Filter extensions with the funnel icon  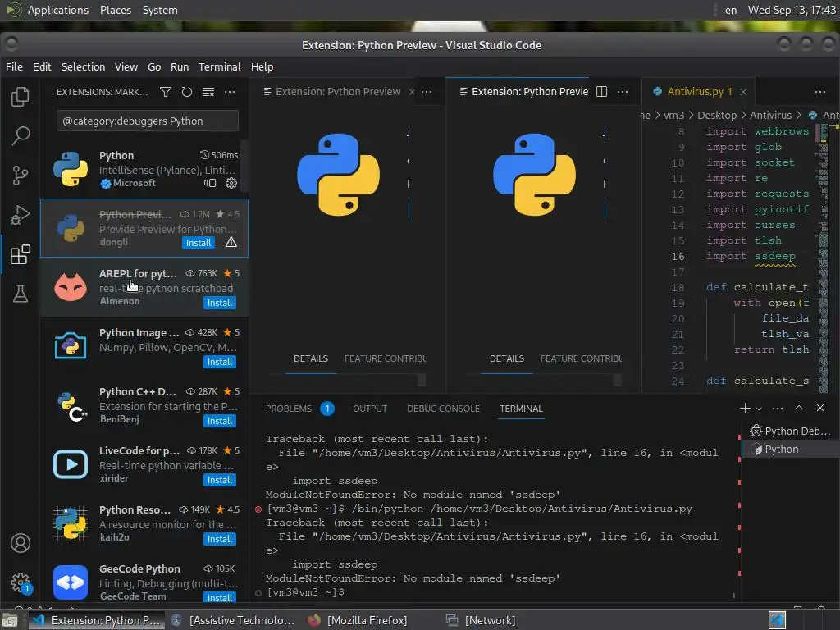pyautogui.click(x=166, y=92)
